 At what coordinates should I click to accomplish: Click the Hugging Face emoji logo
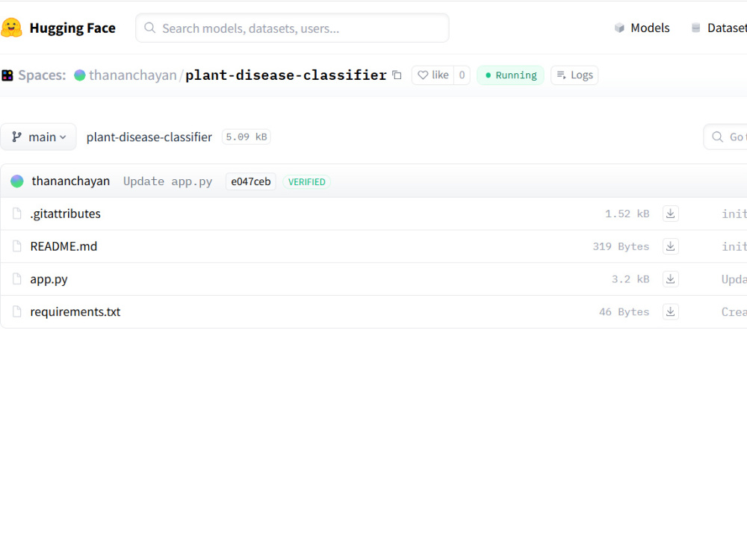tap(11, 28)
